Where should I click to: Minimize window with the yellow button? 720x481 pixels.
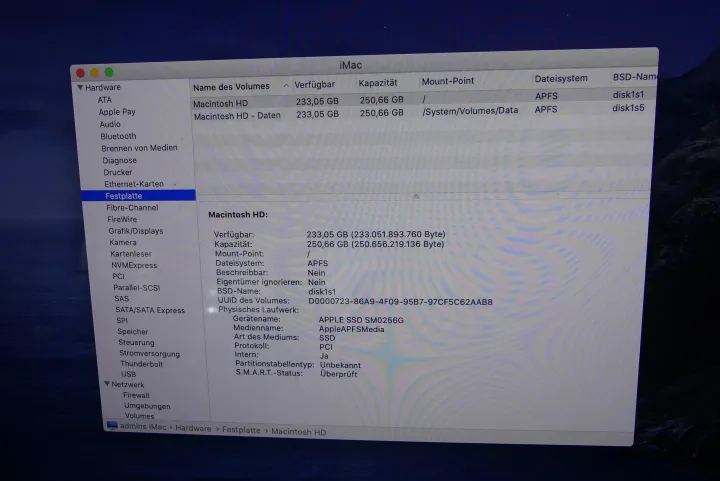tap(95, 72)
